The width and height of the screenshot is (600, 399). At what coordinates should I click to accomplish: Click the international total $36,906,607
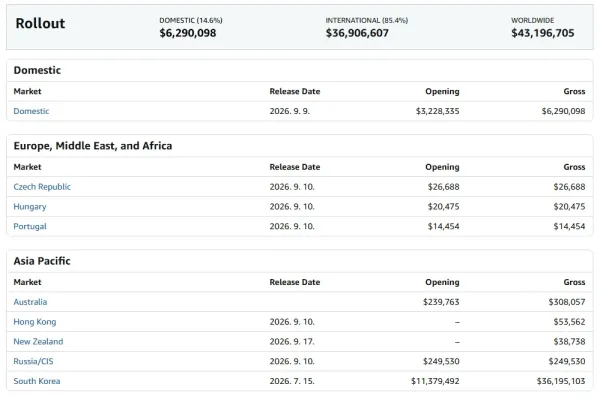click(357, 33)
